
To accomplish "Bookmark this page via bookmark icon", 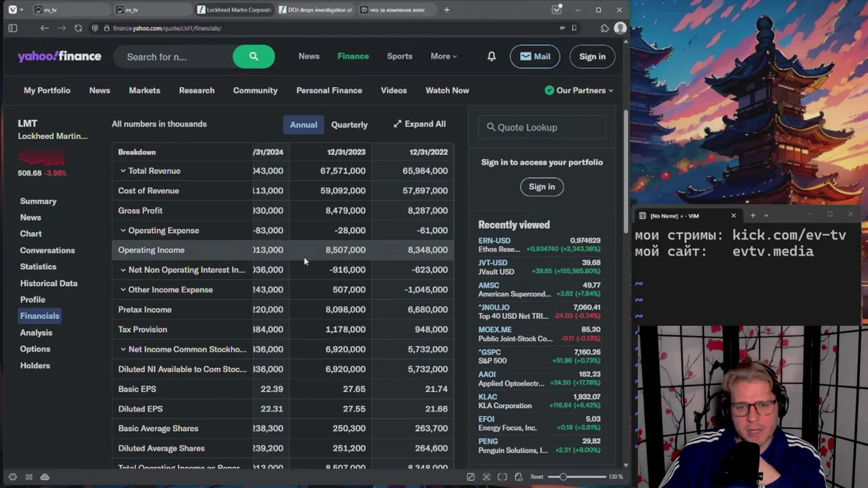I will click(x=574, y=28).
